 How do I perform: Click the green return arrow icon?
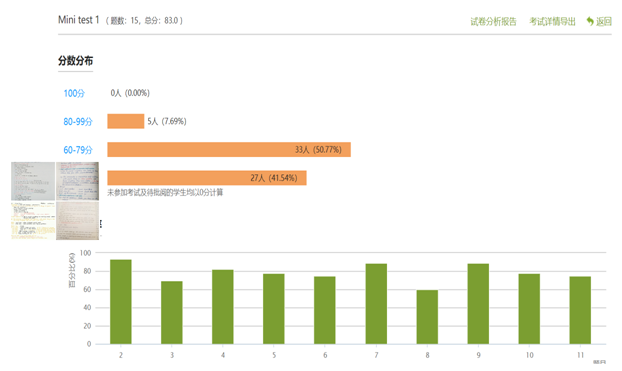[x=590, y=21]
